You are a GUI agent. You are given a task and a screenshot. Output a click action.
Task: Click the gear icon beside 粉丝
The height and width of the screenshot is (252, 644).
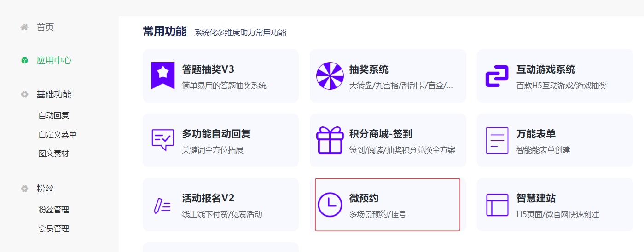tap(24, 189)
